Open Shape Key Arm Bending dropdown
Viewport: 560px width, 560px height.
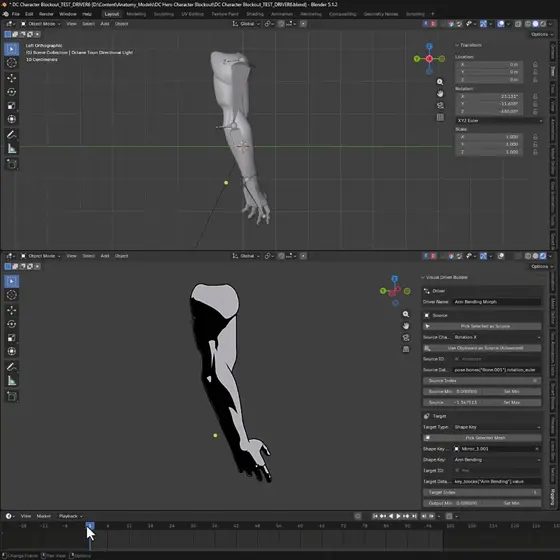[497, 460]
